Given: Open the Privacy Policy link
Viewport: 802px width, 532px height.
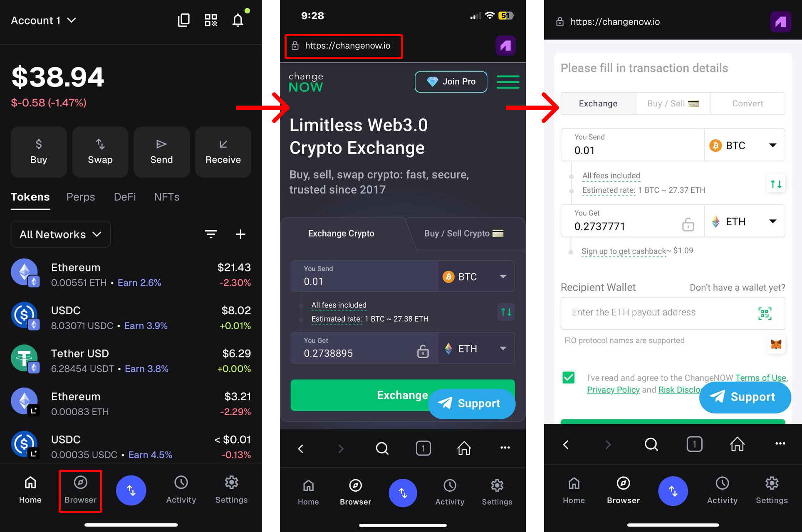Looking at the screenshot, I should point(613,390).
